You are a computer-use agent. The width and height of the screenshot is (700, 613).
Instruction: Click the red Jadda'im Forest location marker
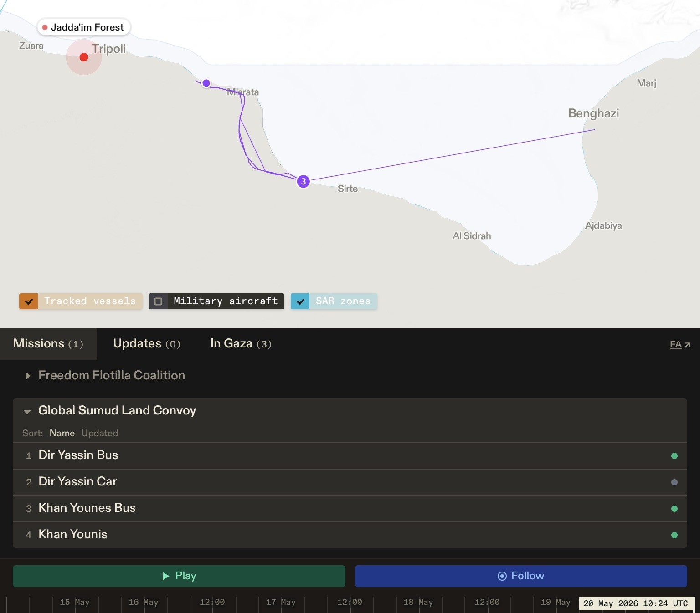(84, 57)
